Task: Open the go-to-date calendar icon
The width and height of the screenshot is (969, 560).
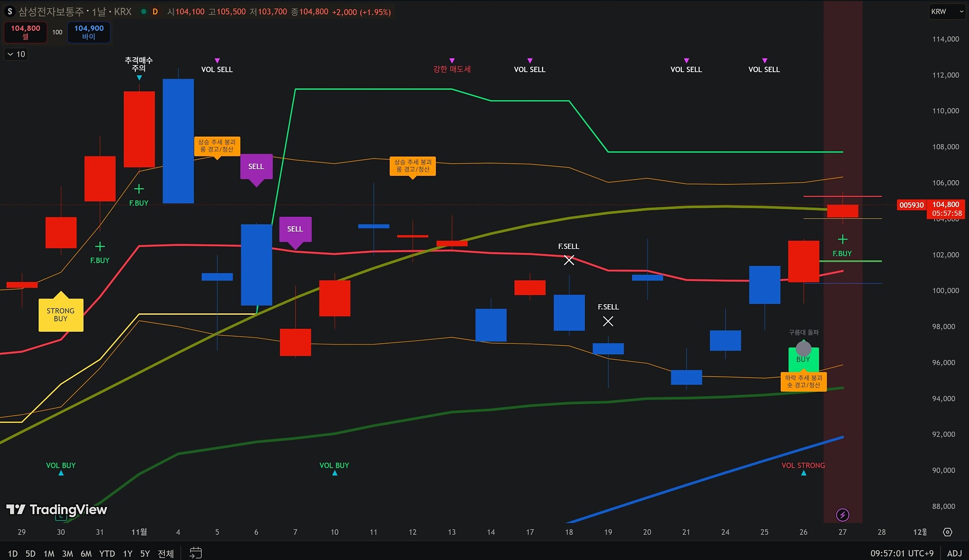Action: [195, 553]
